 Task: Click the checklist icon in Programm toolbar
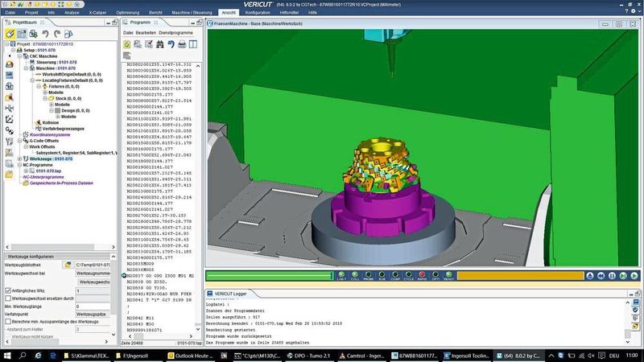(149, 44)
